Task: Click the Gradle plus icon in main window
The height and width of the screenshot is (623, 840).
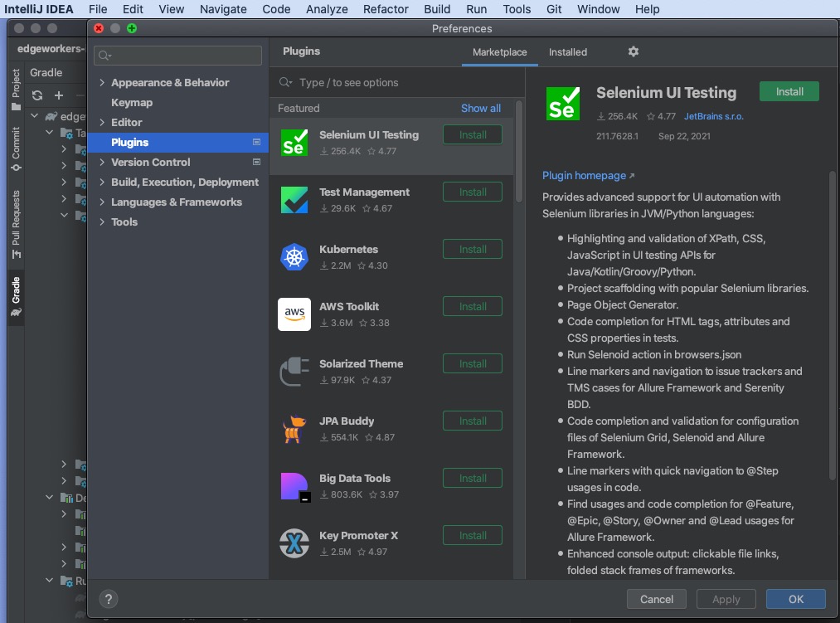Action: pos(59,95)
